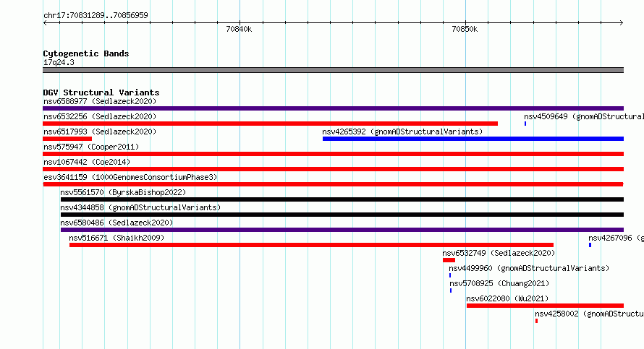This screenshot has height=349, width=644.
Task: Click the red nsv516671 variant bar
Action: tap(311, 245)
